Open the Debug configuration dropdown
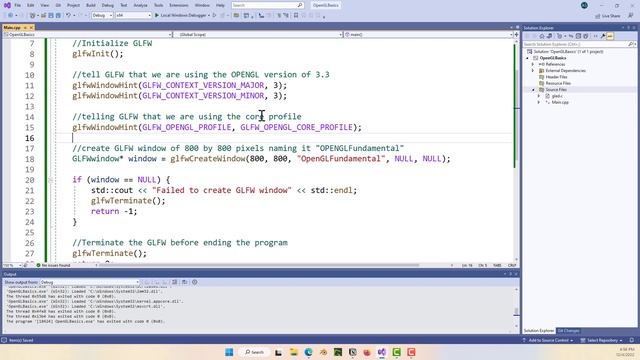 coord(102,16)
